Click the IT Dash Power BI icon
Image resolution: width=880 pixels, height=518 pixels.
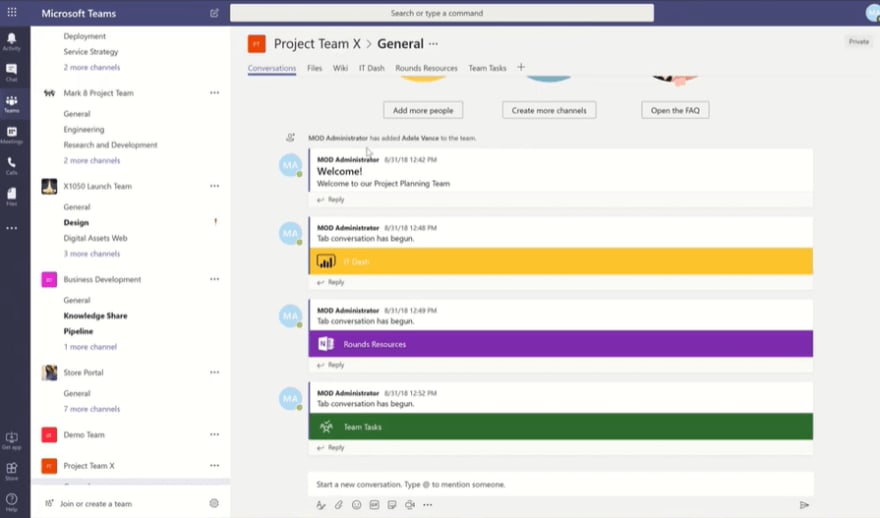click(x=326, y=262)
